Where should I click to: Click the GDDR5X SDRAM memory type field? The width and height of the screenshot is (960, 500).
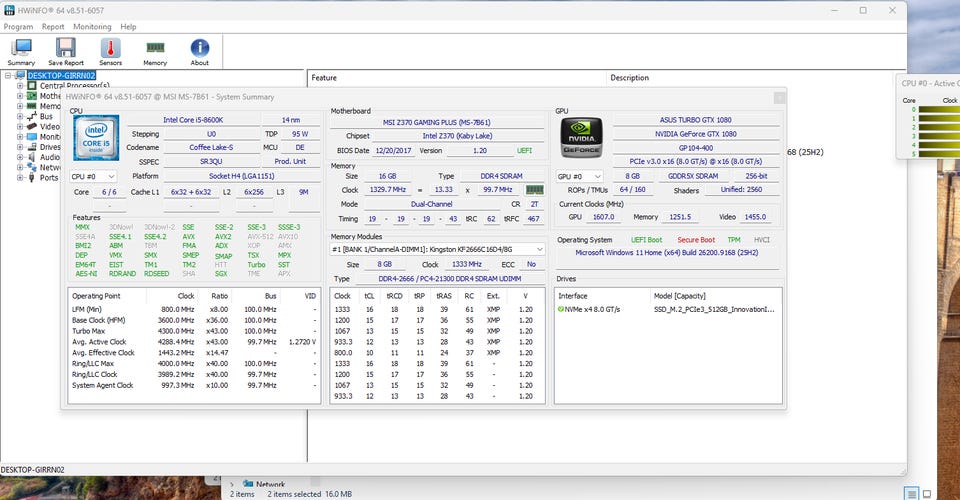click(693, 176)
